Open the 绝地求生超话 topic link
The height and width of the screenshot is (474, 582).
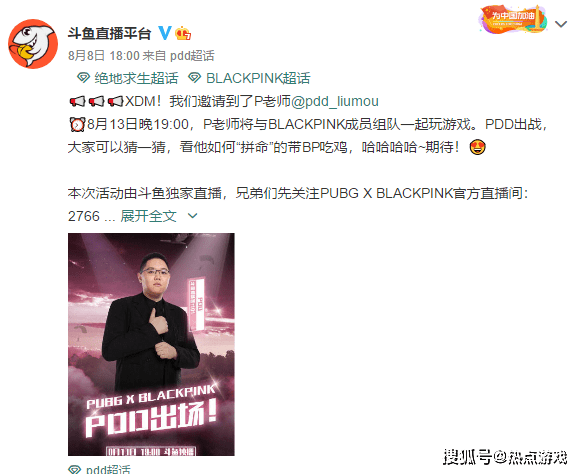point(136,78)
